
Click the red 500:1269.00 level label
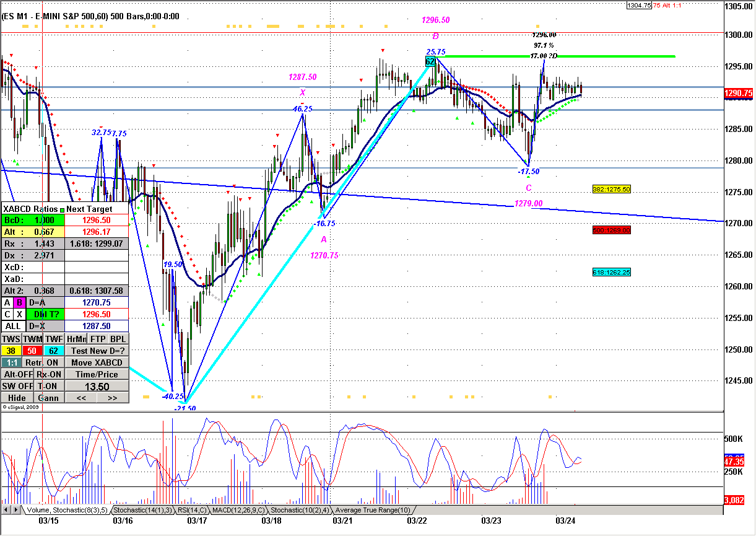click(x=611, y=230)
